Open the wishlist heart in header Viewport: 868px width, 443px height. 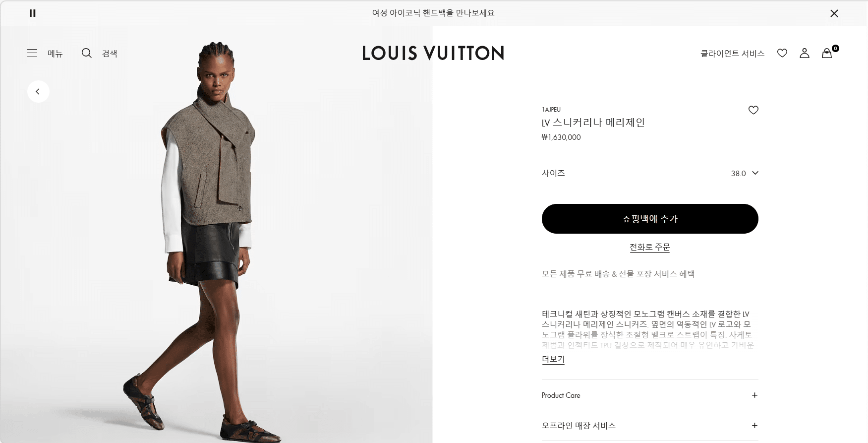pyautogui.click(x=782, y=53)
